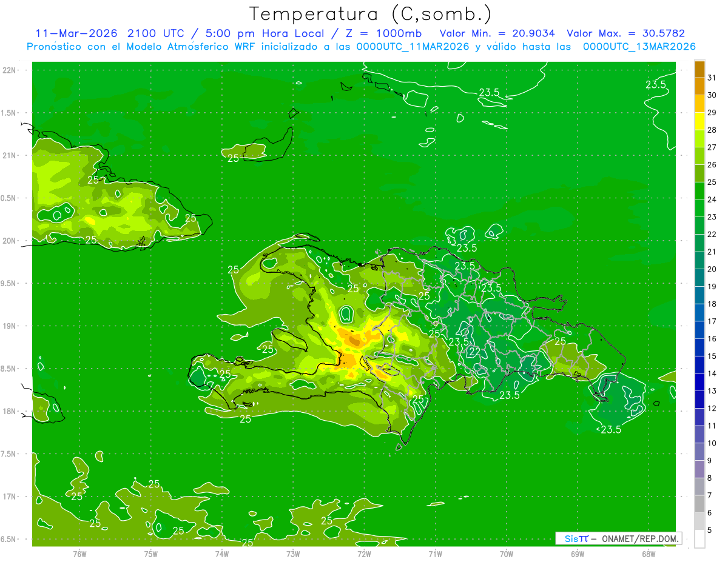This screenshot has width=728, height=562.
Task: Click the "20N" latitude label
Action: [9, 241]
